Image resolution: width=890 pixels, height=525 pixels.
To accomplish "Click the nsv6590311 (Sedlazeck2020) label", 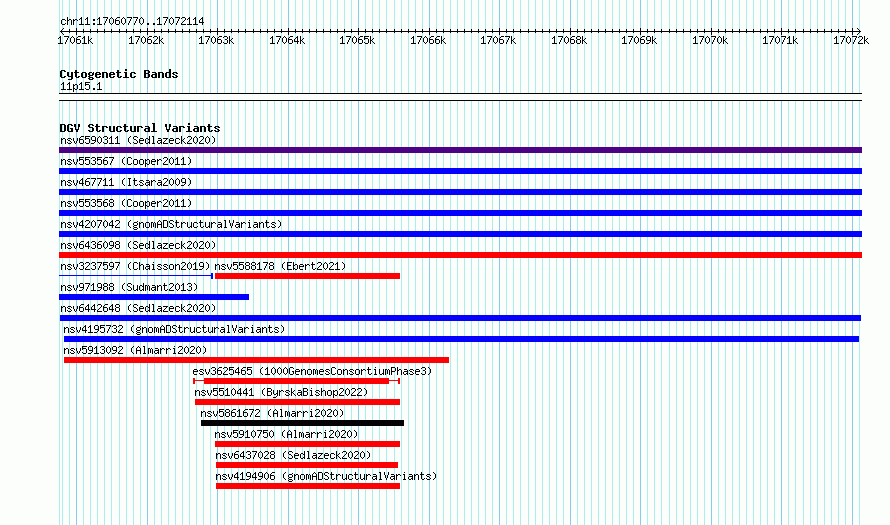I will pos(138,140).
